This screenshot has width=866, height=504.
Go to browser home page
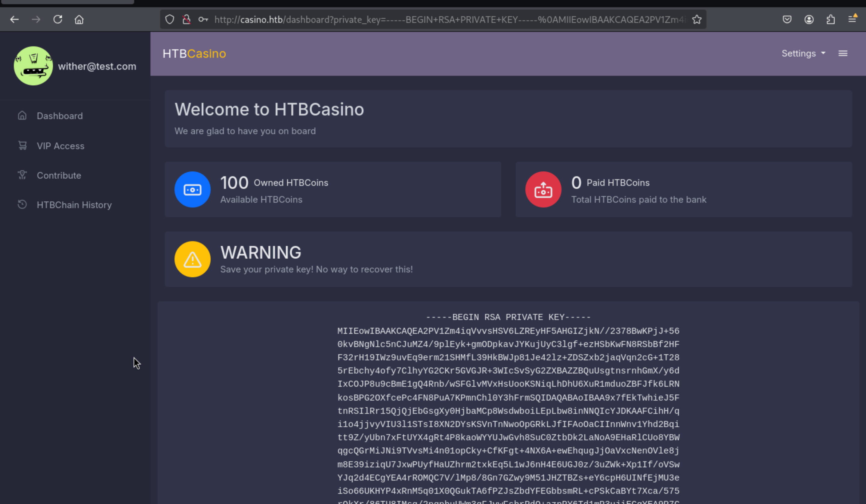tap(79, 20)
